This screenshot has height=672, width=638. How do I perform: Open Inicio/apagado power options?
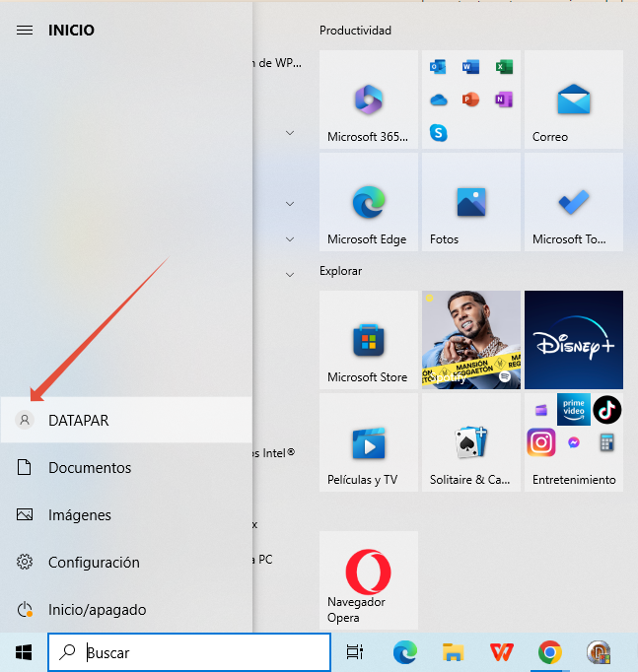126,609
